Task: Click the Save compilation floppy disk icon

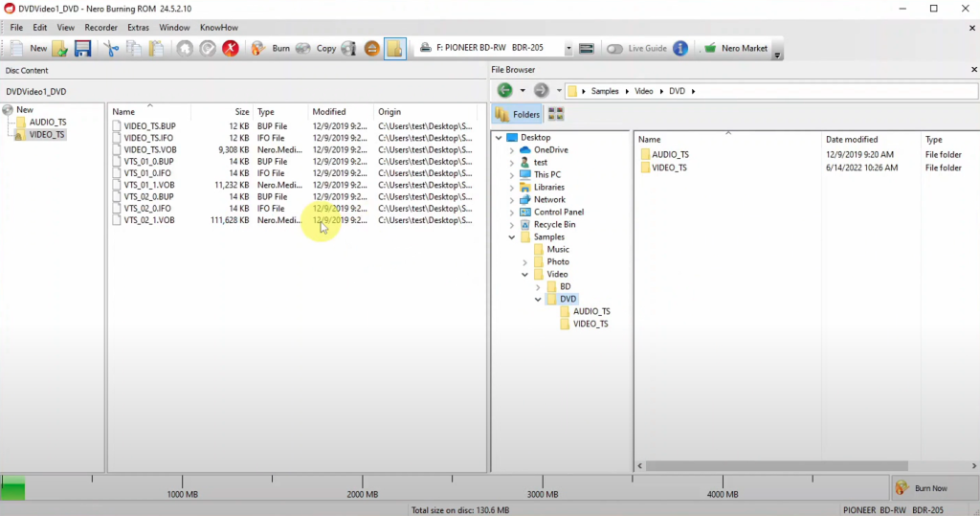Action: (83, 48)
